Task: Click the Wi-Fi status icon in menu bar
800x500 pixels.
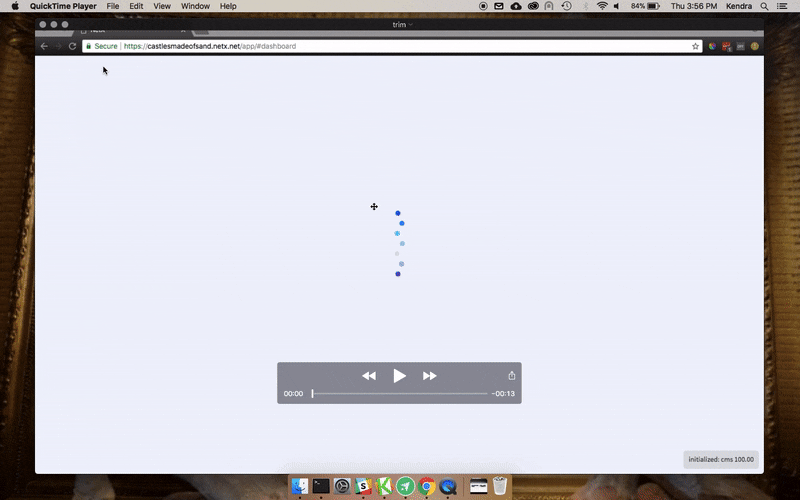Action: 602,6
